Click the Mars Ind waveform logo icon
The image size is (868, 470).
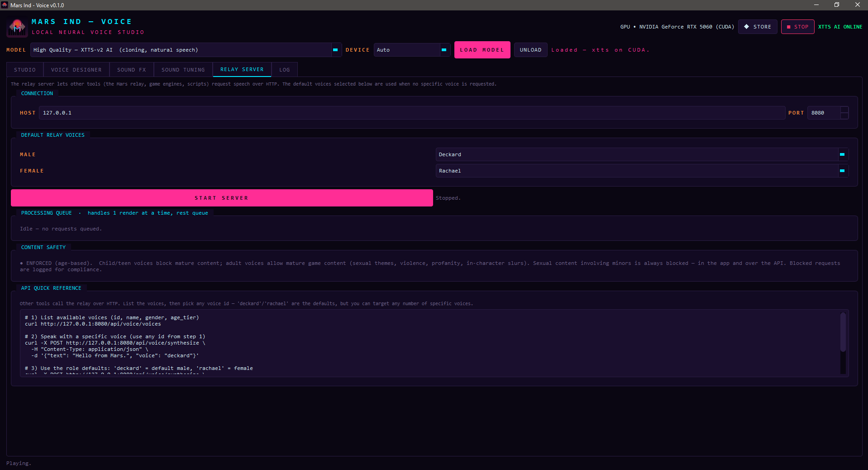(x=17, y=27)
